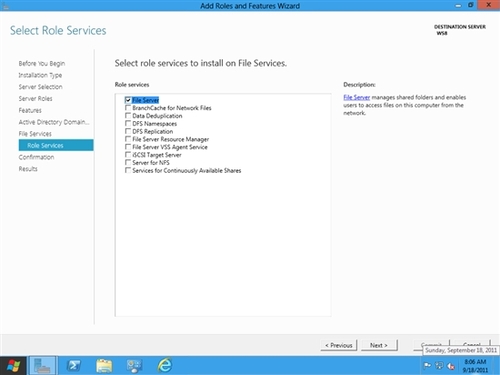Check Server for NFS

point(128,163)
